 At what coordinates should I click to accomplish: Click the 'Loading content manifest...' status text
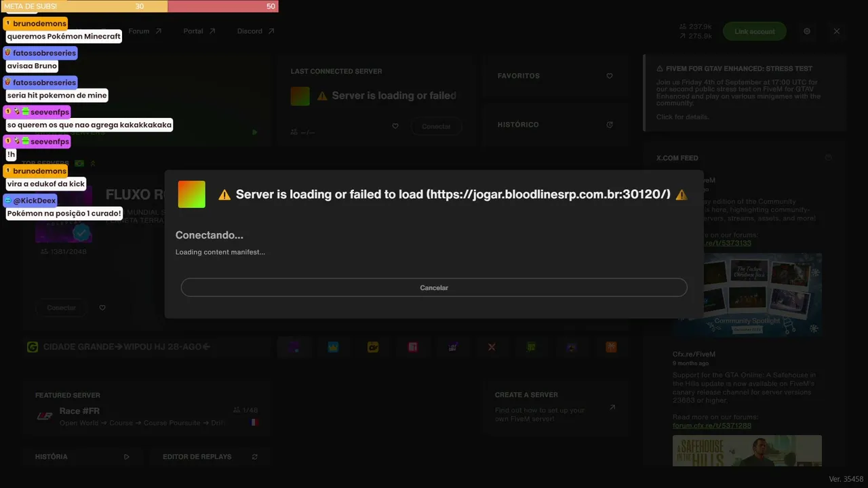[x=220, y=252]
